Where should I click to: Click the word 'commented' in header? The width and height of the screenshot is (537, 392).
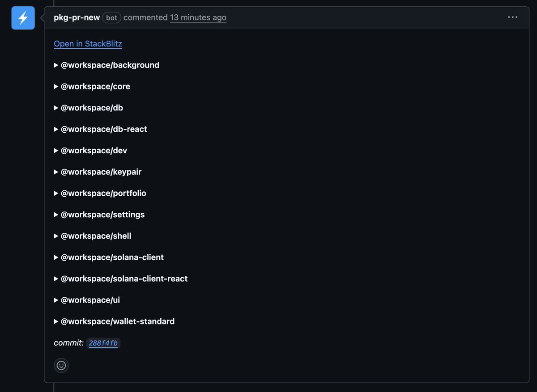pos(145,18)
